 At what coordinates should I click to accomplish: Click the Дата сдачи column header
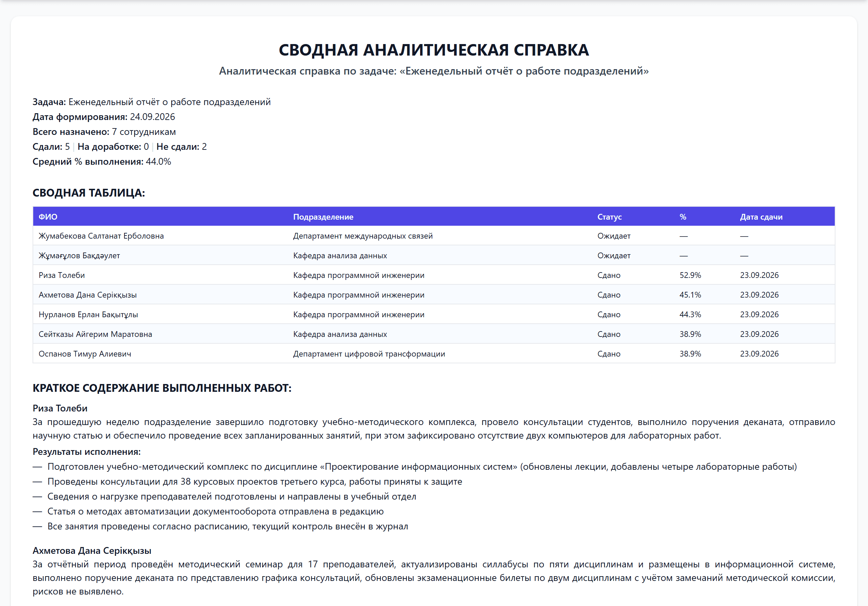click(761, 217)
